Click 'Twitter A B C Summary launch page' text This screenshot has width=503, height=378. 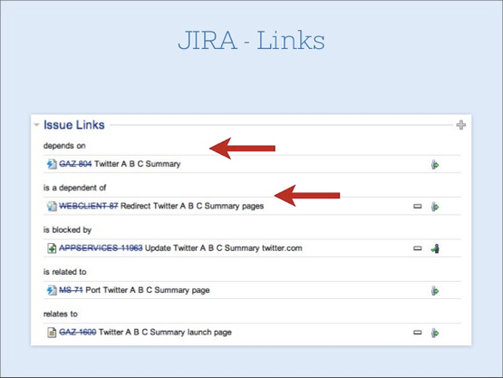(165, 332)
